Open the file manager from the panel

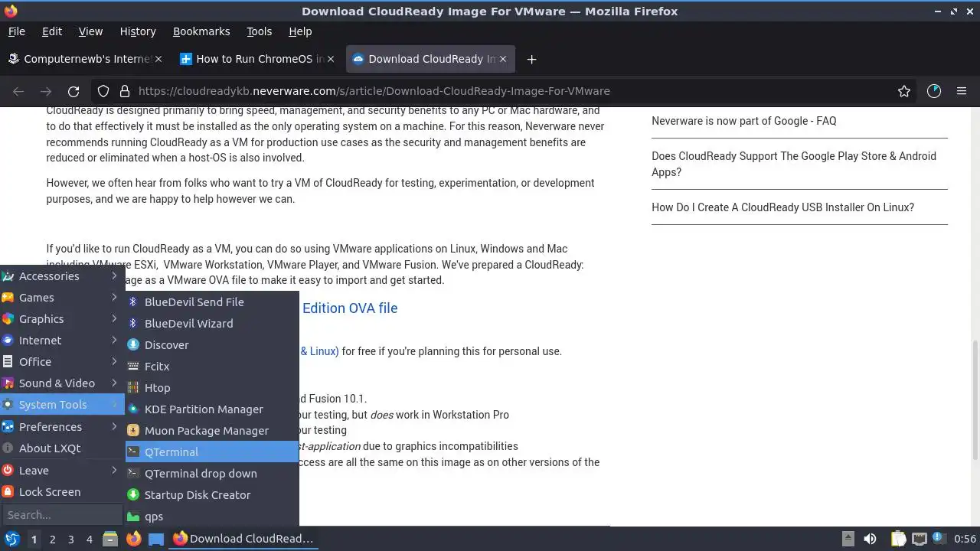[x=110, y=539]
